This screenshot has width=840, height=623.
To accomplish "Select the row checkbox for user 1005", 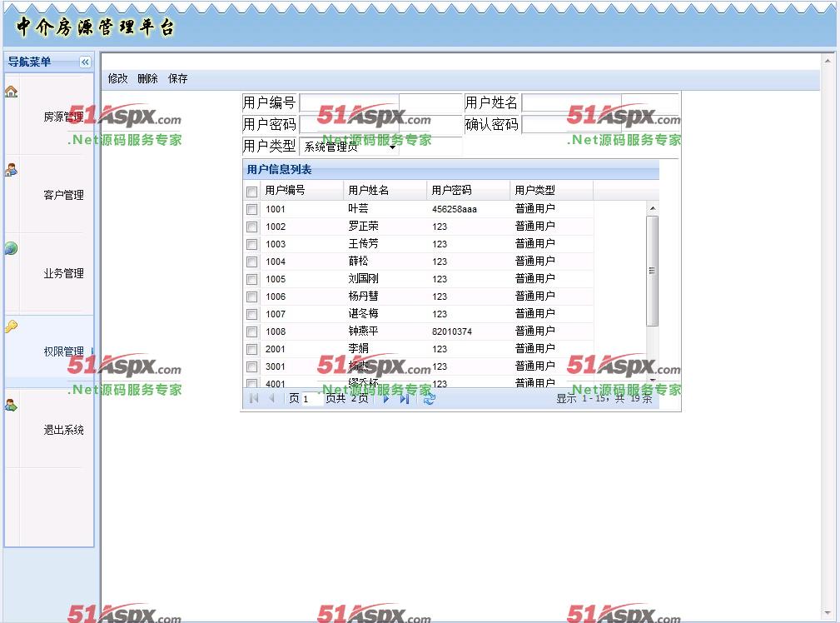I will pos(252,280).
